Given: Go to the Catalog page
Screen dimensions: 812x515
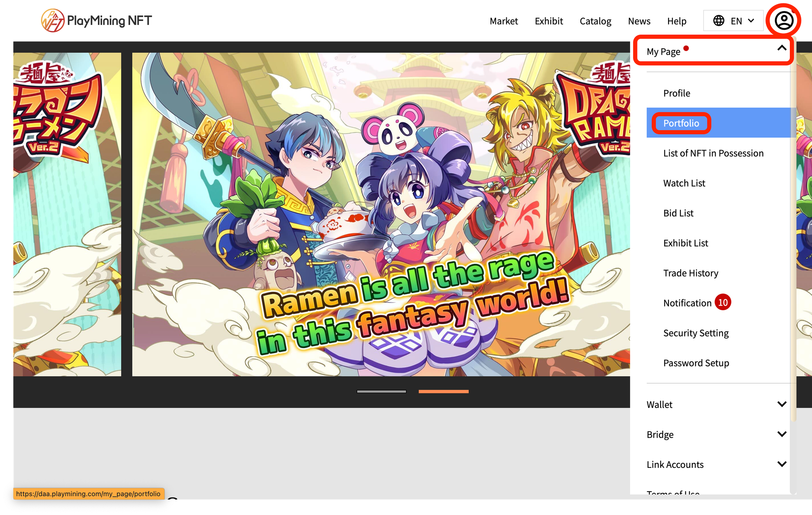Looking at the screenshot, I should [x=595, y=21].
